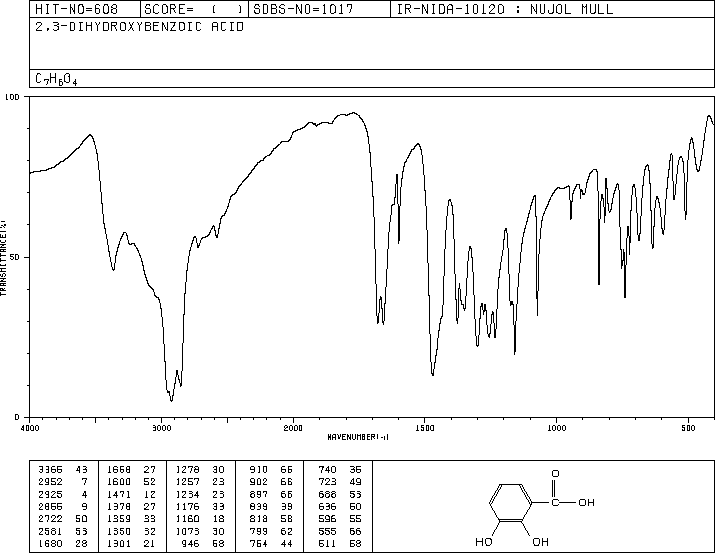Image resolution: width=715 pixels, height=553 pixels.
Task: Select the 2581 peak value in the table
Action: [x=50, y=531]
